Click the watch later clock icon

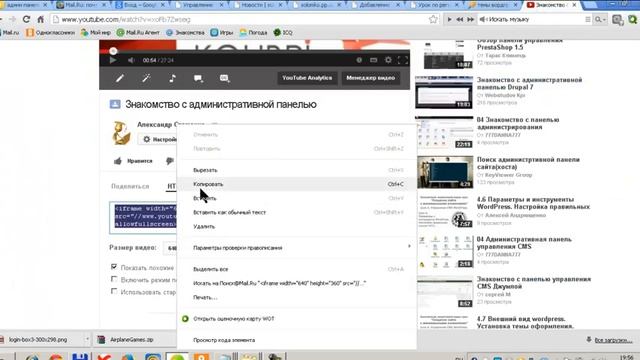tap(359, 60)
